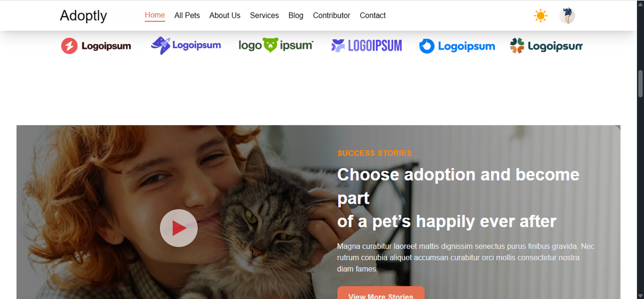This screenshot has height=299, width=644.
Task: Click the blue circle Logoipsum logo
Action: coord(457,46)
